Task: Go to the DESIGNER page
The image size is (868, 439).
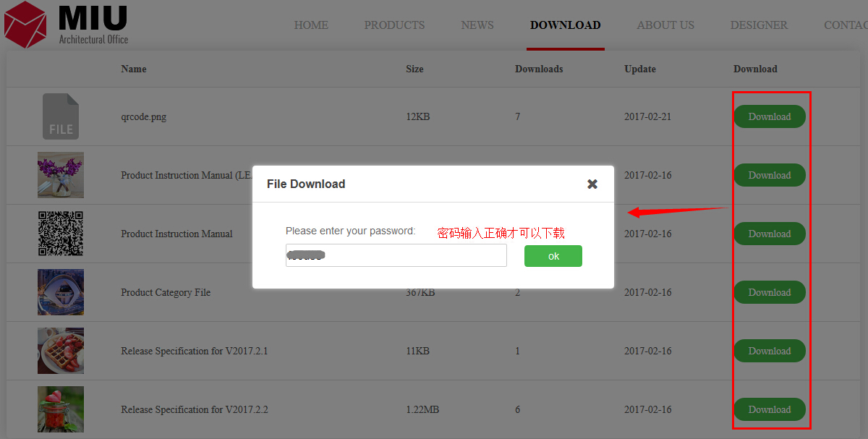Action: pos(759,25)
